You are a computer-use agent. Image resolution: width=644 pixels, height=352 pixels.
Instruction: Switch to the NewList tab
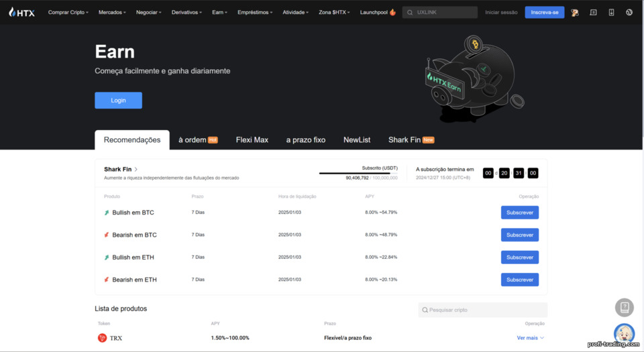pyautogui.click(x=356, y=140)
